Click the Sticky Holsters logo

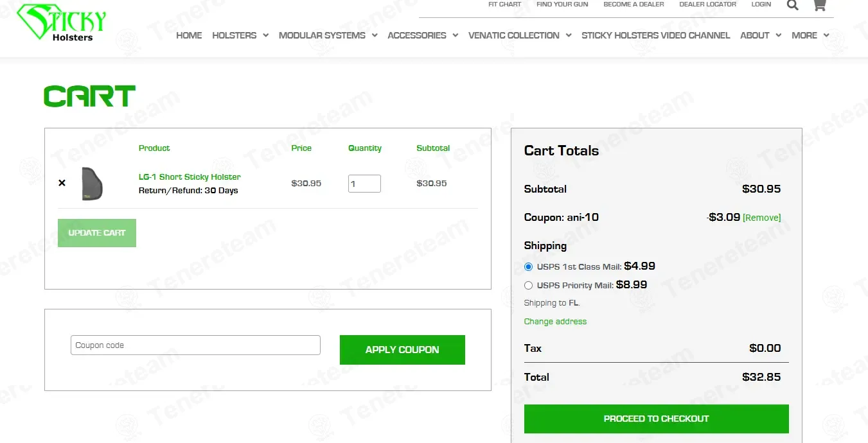point(62,23)
